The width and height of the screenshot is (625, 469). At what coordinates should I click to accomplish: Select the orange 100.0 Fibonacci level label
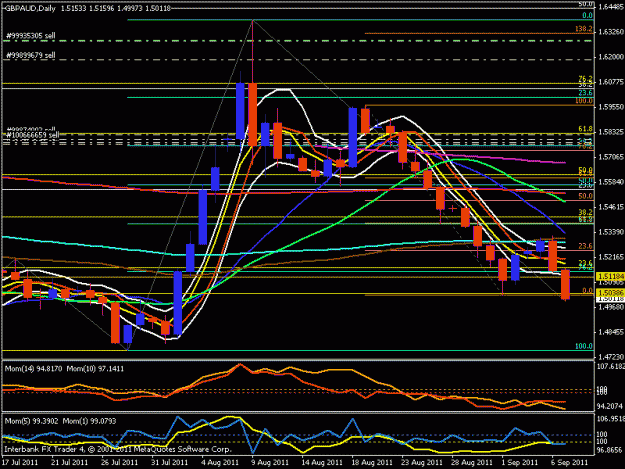click(584, 101)
